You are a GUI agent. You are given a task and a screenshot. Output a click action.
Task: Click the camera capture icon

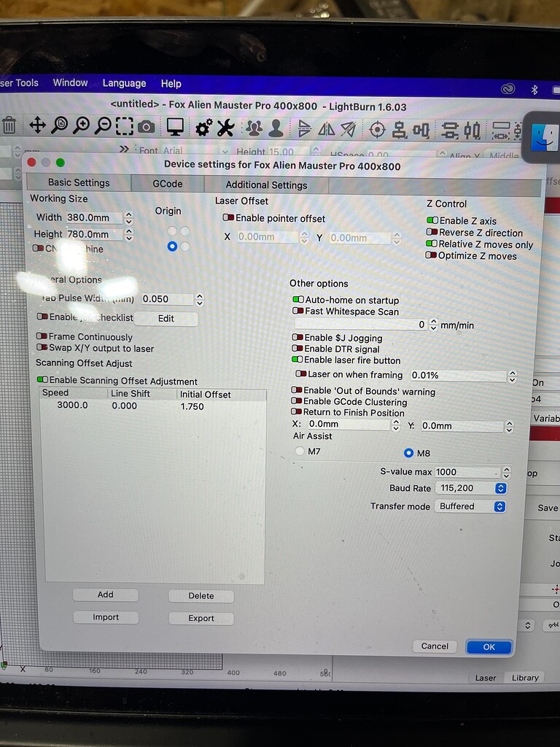[147, 127]
